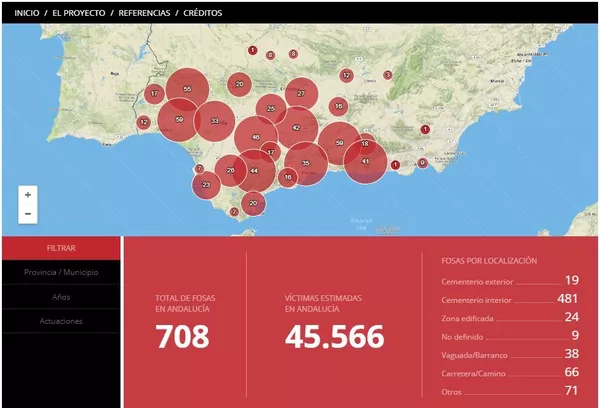Click the estimated victims value 45.566

point(334,336)
